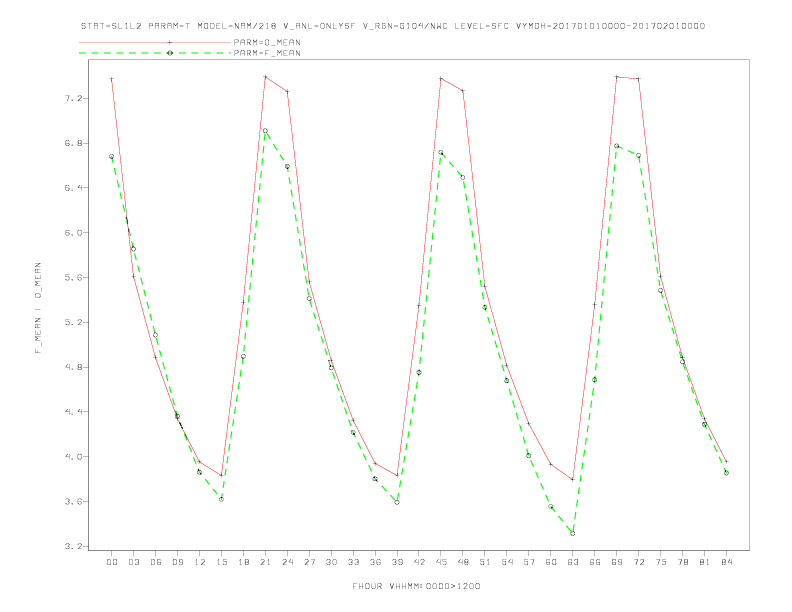This screenshot has width=792, height=612.
Task: Click the 4.4 y-axis tick label
Action: pyautogui.click(x=73, y=412)
